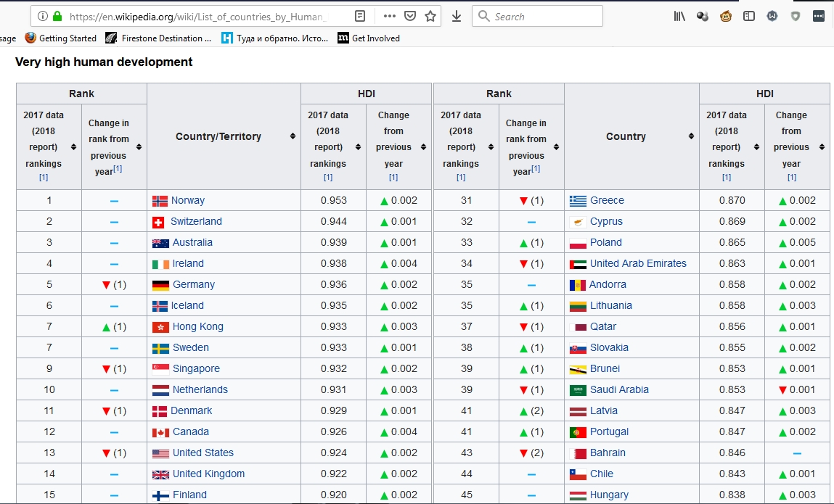This screenshot has height=504, width=834.
Task: Open the Australia article link
Action: (192, 242)
